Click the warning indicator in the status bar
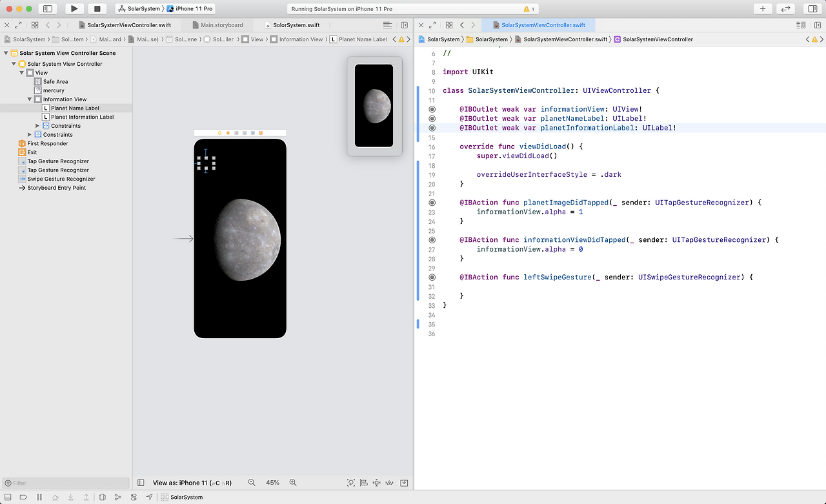 click(x=529, y=9)
